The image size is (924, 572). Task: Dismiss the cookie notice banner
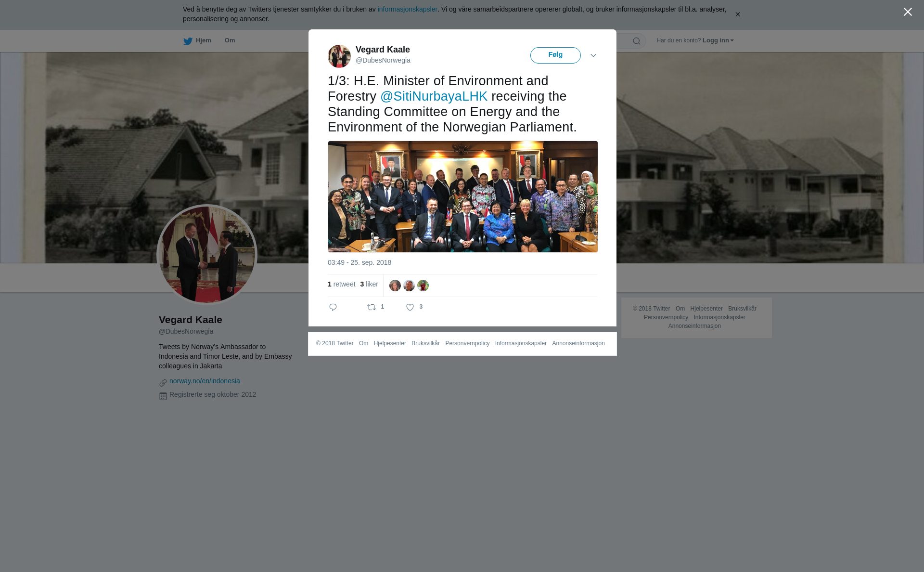[737, 14]
